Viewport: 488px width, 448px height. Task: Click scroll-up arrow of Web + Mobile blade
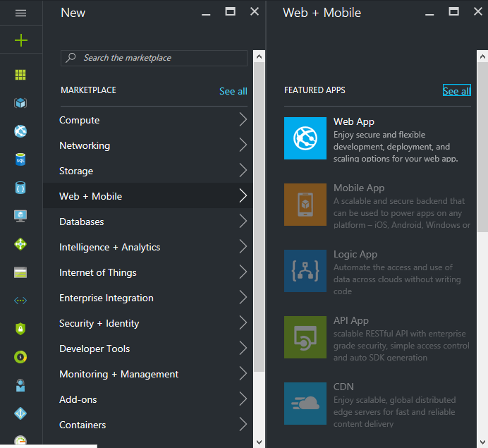tap(482, 56)
